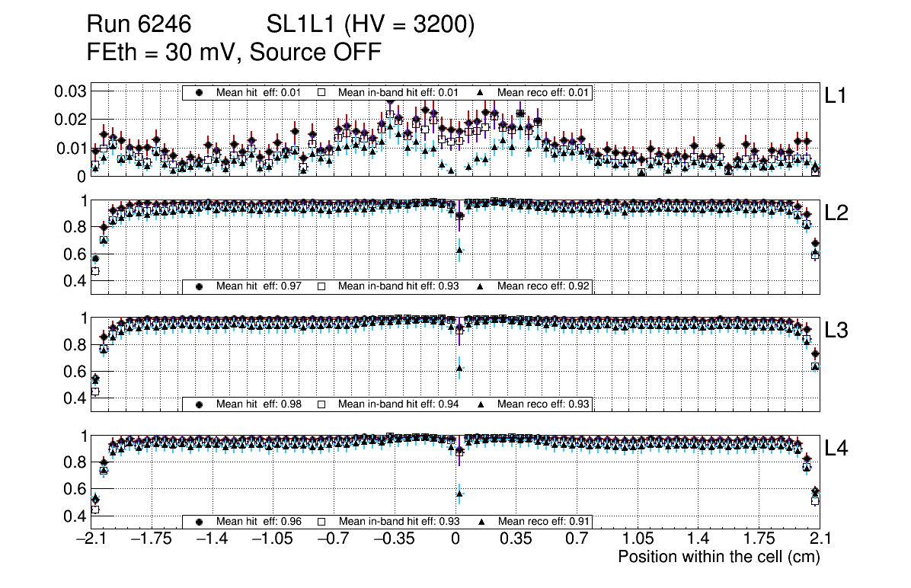Click the filled circle marker in L4 legend
Viewport: 911px width, 588px height.
click(200, 522)
